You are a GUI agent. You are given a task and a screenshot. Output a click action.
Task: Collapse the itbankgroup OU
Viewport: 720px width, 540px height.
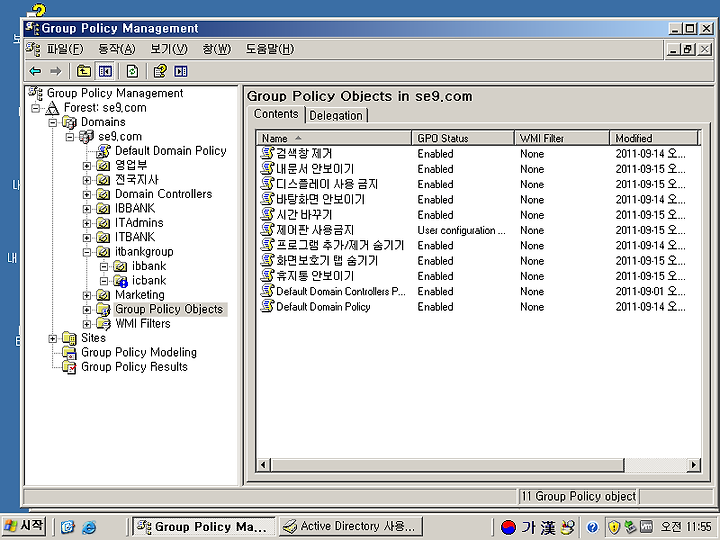(x=86, y=252)
